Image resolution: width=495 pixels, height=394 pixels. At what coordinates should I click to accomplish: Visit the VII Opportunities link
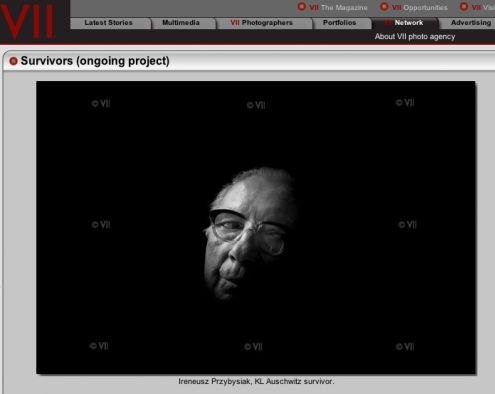(420, 7)
